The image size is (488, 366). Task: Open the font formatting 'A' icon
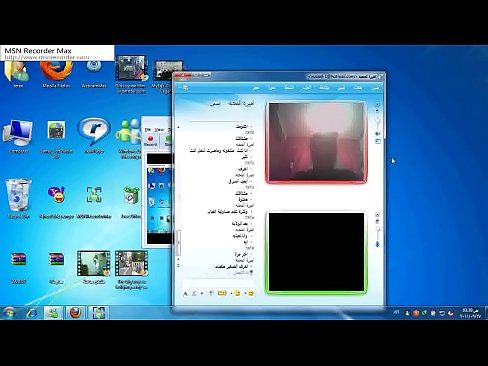click(x=185, y=293)
